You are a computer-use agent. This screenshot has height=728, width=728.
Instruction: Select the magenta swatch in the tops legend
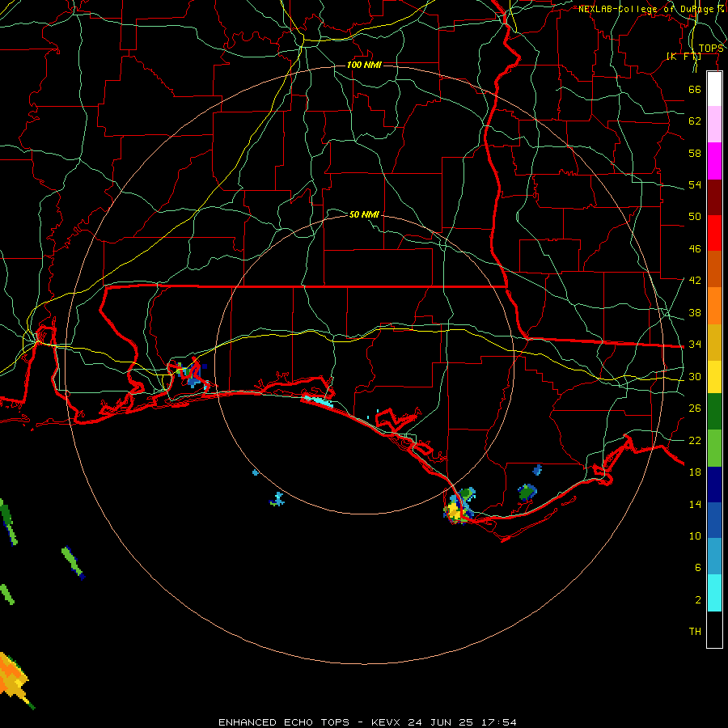point(714,161)
